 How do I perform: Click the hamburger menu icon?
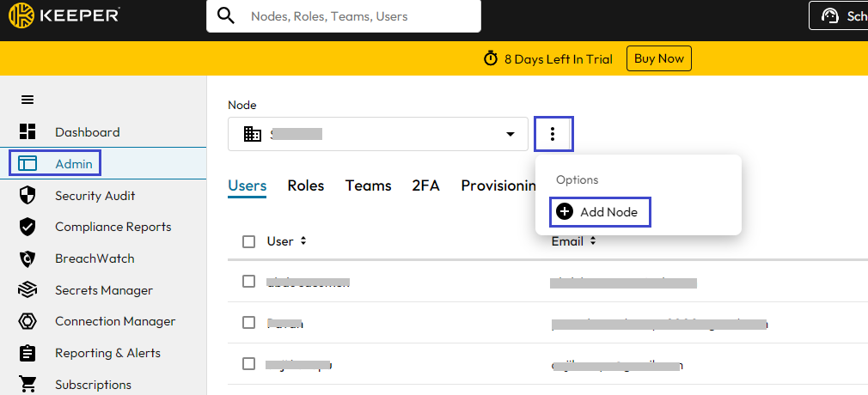click(x=28, y=100)
